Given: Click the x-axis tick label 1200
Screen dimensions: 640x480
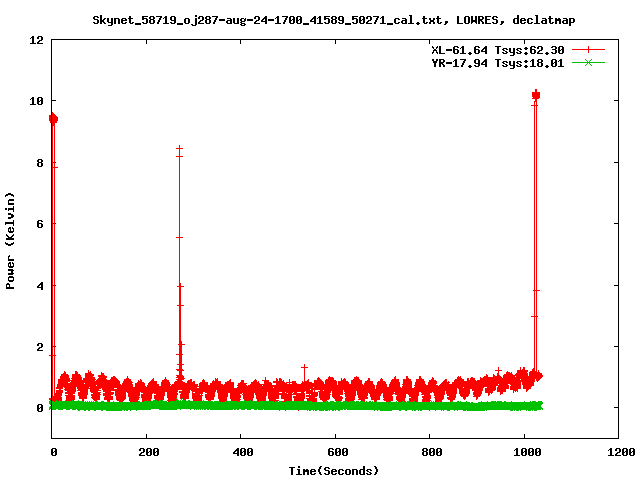Looking at the screenshot, I should [x=621, y=452].
